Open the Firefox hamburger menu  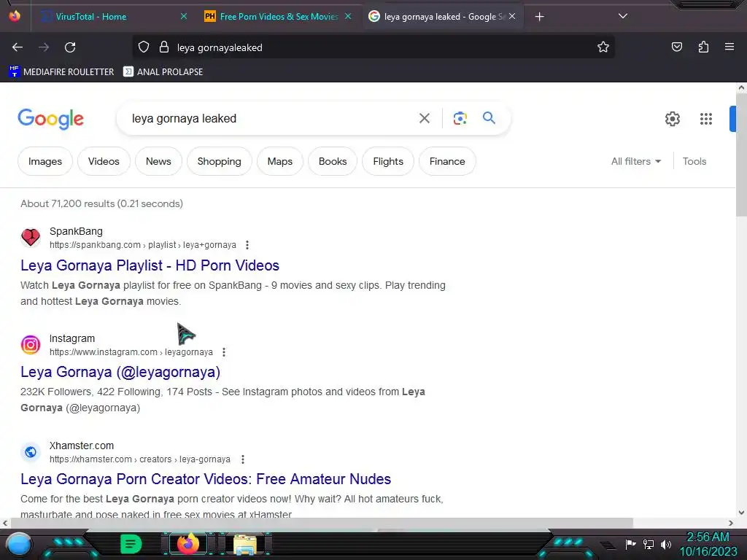click(x=729, y=47)
